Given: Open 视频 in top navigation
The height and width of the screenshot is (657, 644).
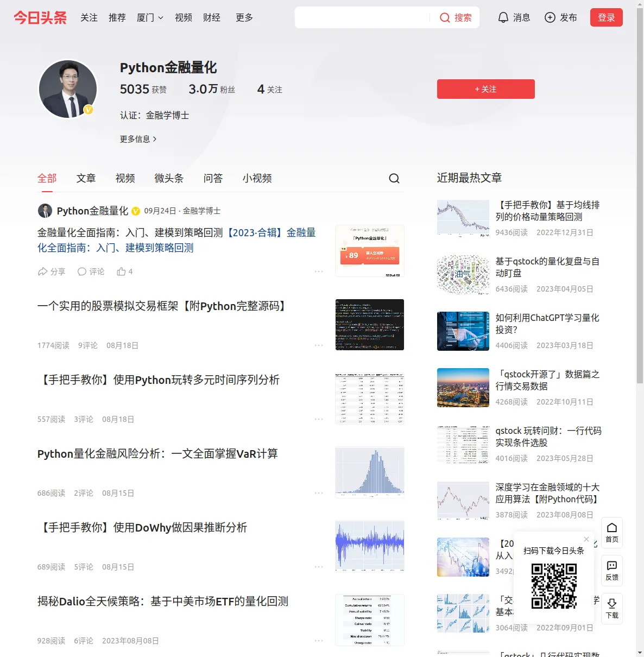Looking at the screenshot, I should click(x=184, y=18).
